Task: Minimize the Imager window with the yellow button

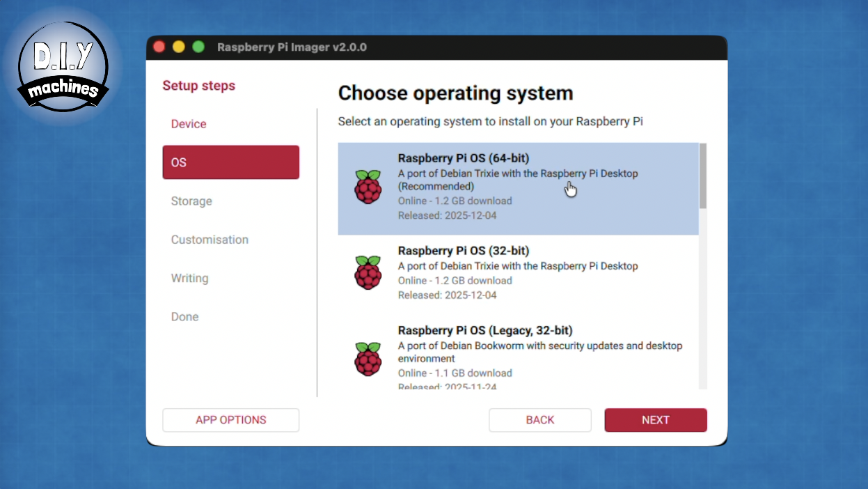Action: coord(179,47)
